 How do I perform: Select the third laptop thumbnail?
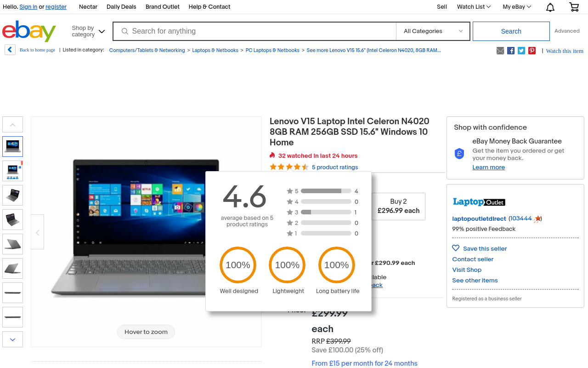pos(13,195)
